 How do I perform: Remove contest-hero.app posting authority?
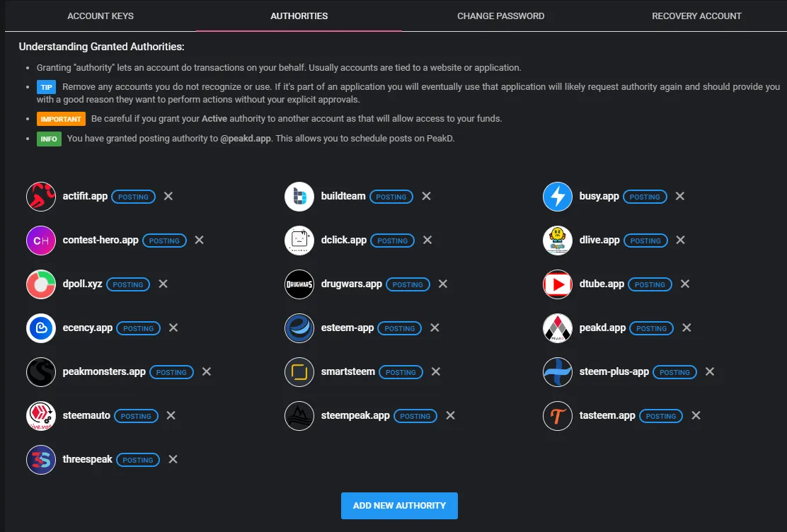[200, 240]
